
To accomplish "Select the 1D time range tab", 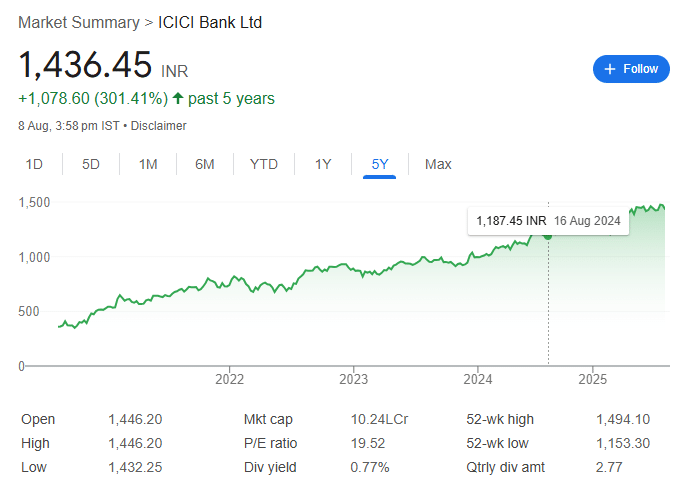I will pyautogui.click(x=34, y=165).
